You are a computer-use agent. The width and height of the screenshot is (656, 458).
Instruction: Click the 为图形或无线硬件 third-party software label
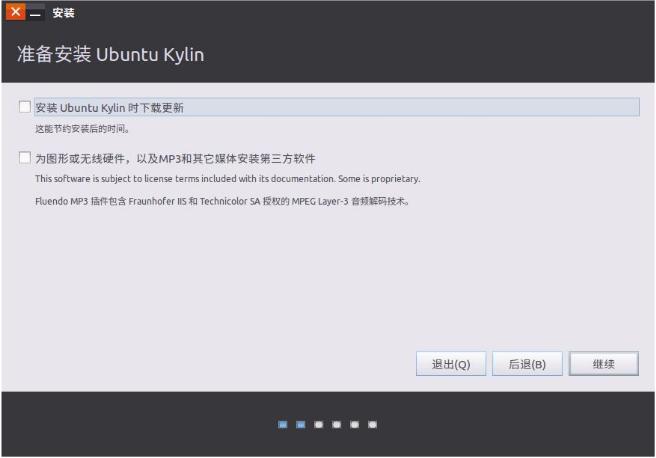(x=175, y=158)
